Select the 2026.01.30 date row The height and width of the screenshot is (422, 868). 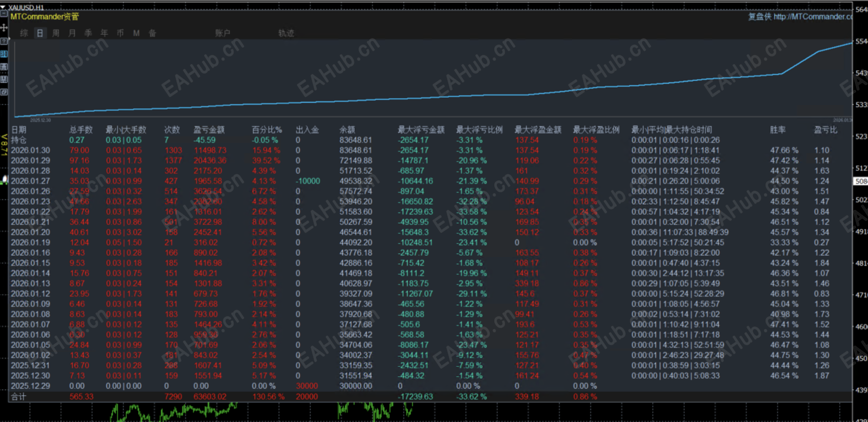[30, 150]
